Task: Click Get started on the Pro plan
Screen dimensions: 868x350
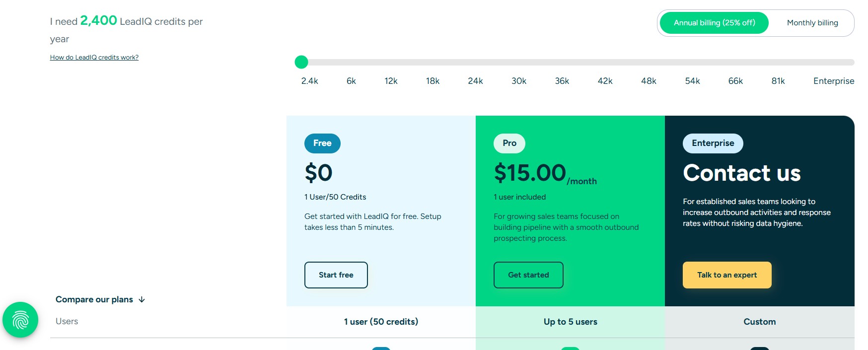Action: (x=528, y=275)
